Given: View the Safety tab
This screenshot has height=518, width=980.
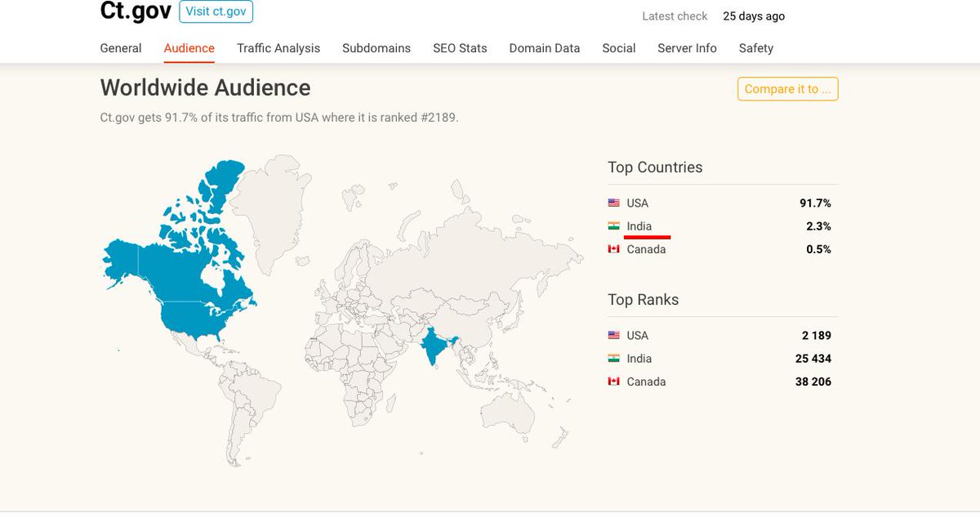Looking at the screenshot, I should (x=756, y=48).
